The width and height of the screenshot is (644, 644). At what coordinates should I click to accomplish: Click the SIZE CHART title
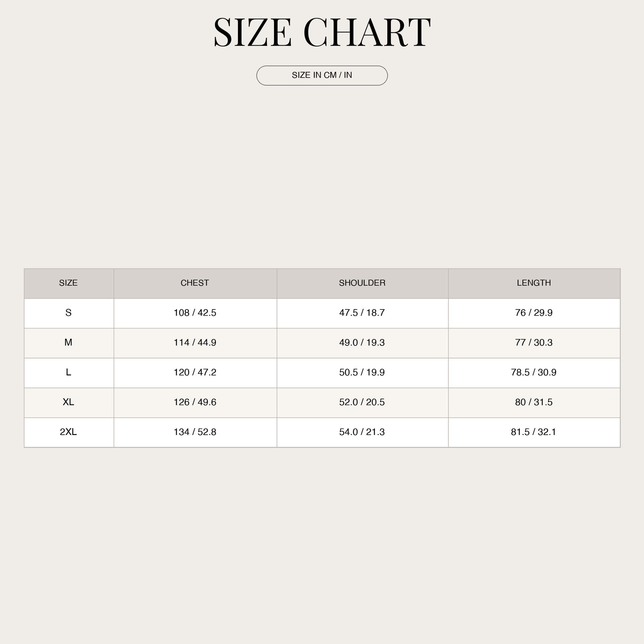click(x=322, y=32)
